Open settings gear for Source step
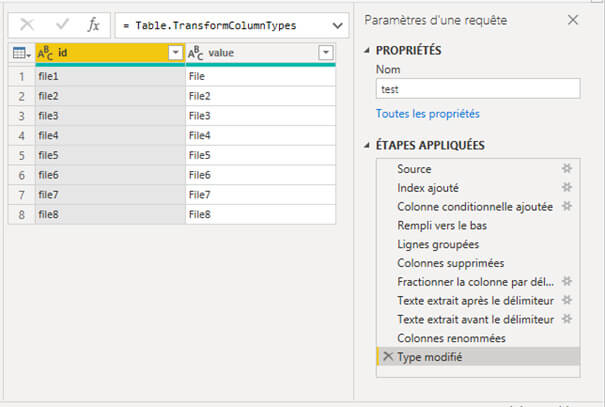This screenshot has width=605, height=407. click(566, 168)
